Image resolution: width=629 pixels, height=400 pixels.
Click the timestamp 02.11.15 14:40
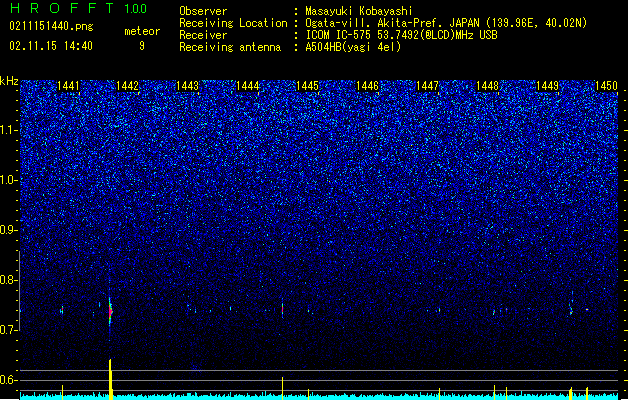coord(51,46)
